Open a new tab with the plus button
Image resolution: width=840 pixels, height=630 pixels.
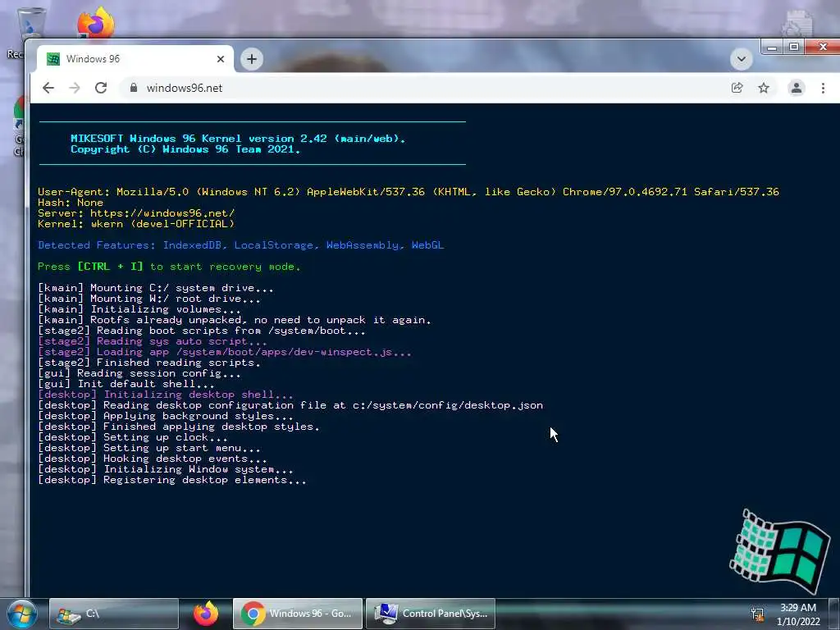click(252, 59)
